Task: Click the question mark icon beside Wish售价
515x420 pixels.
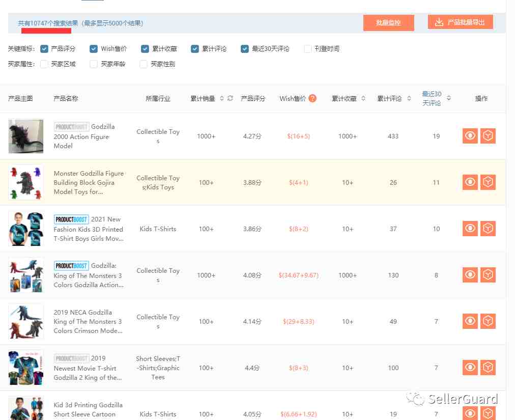Action: (x=312, y=98)
